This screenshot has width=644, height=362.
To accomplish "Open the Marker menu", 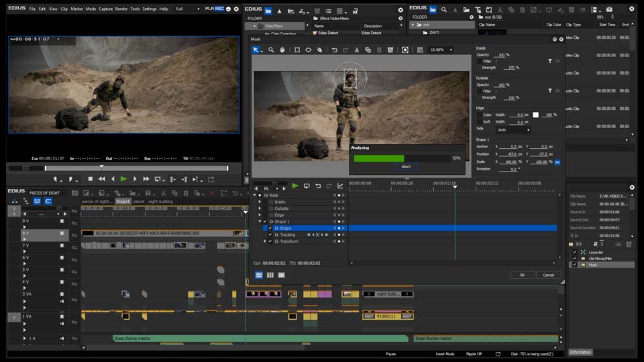I will click(76, 9).
